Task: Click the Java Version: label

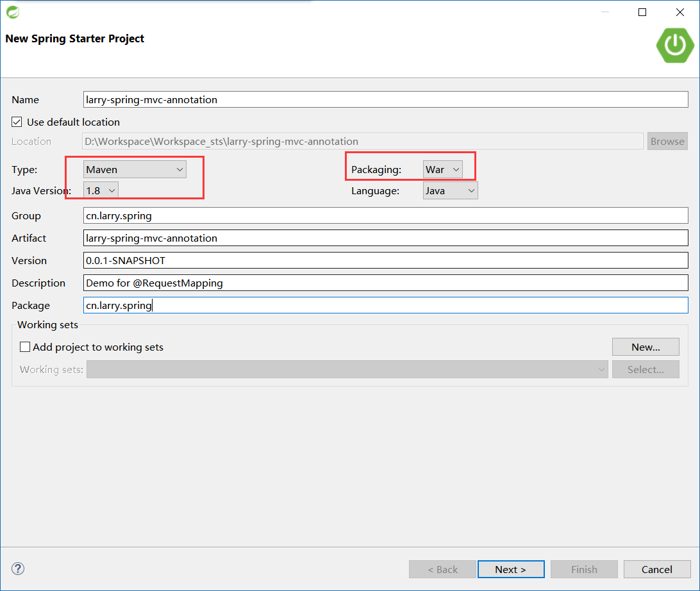Action: [42, 190]
